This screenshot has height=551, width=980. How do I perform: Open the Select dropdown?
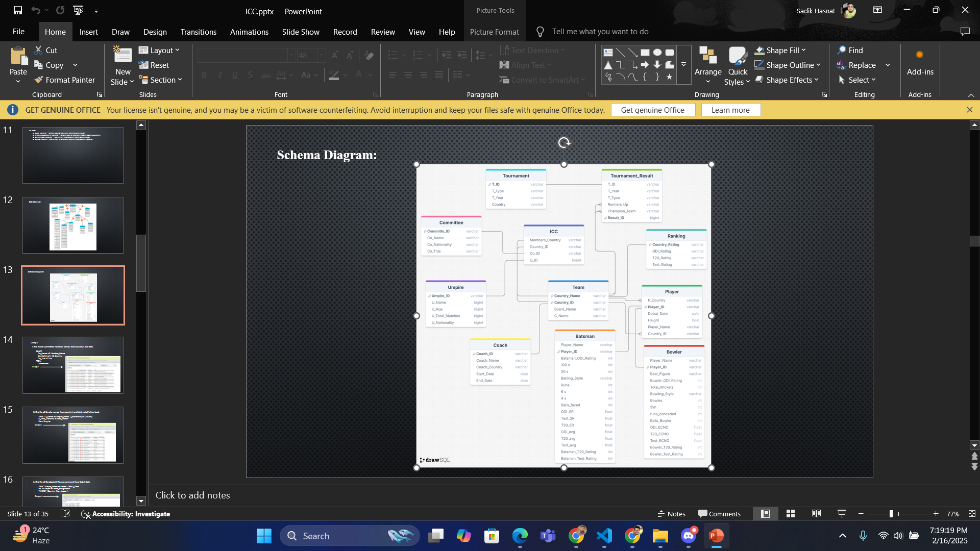857,80
